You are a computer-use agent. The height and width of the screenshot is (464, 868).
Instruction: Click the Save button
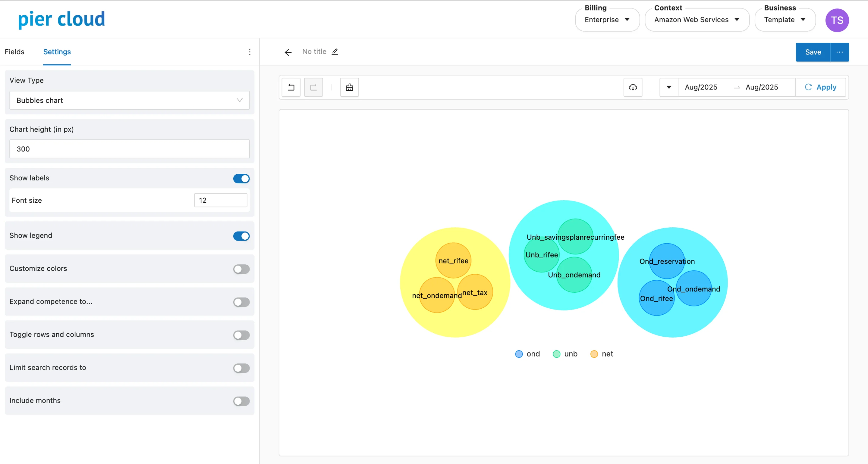[x=813, y=52]
